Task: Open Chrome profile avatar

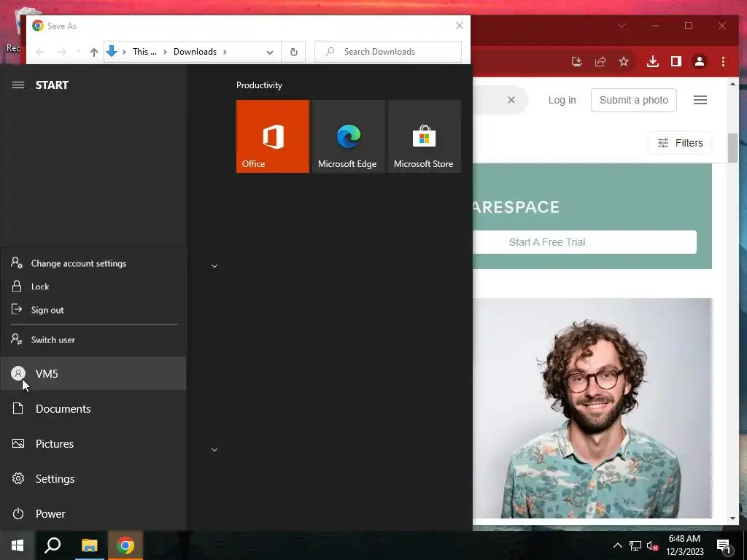Action: click(700, 61)
